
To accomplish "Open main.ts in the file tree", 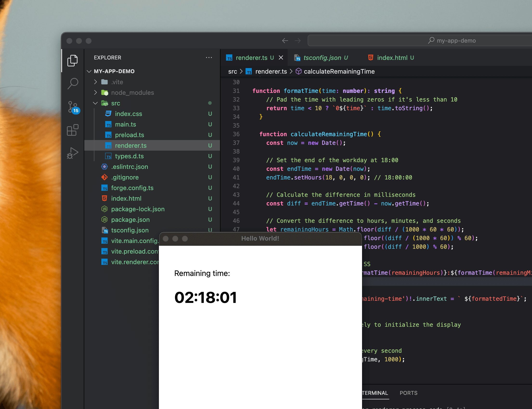I will click(125, 124).
